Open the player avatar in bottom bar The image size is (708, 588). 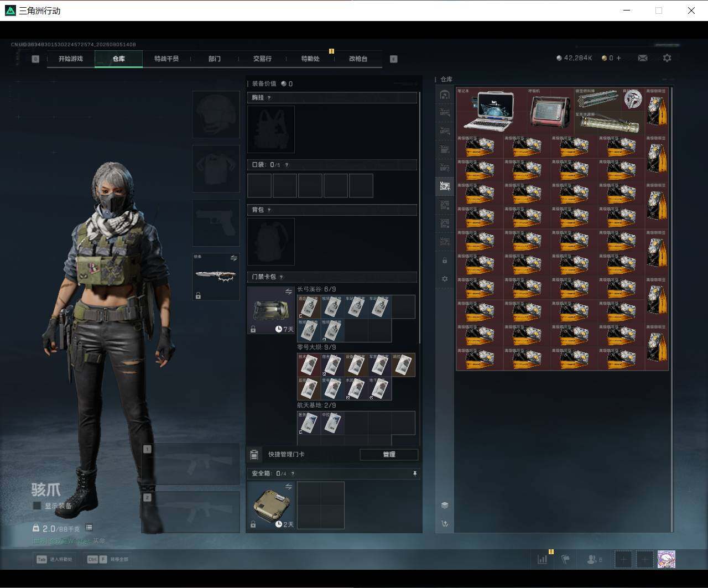coord(667,559)
